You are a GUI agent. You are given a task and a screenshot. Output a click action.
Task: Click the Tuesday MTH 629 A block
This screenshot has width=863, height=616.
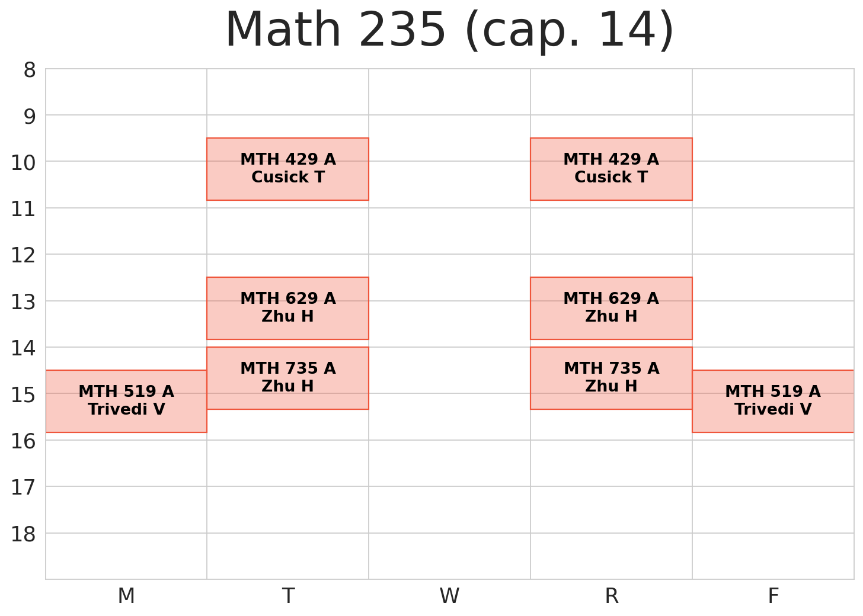pos(287,308)
